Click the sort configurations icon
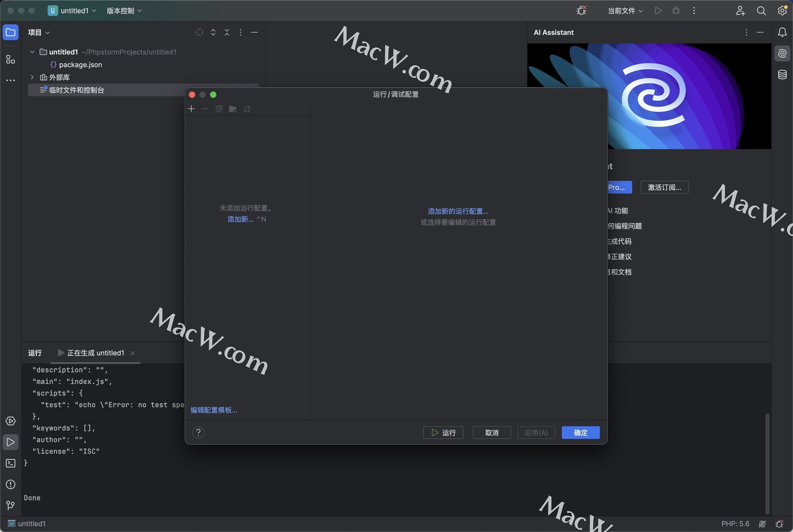The image size is (793, 532). point(247,109)
